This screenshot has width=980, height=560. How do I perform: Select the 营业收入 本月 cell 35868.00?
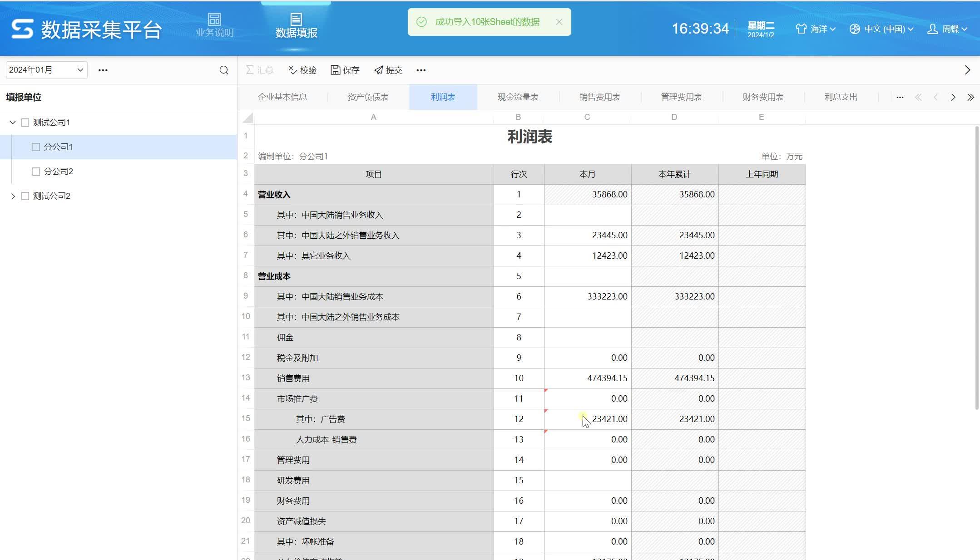[588, 195]
